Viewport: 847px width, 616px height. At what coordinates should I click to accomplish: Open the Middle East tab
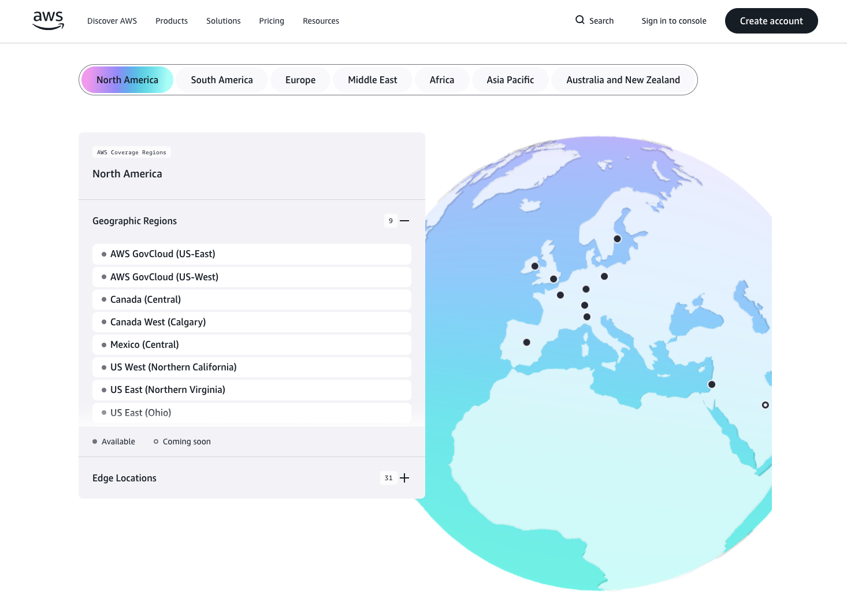click(373, 80)
